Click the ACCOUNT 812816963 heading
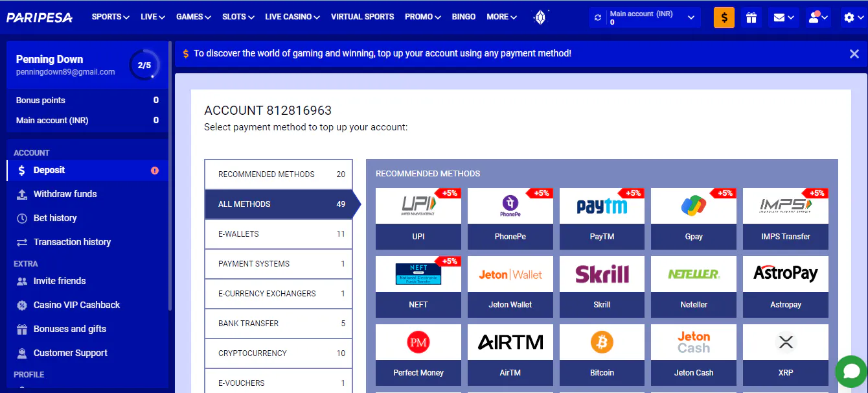The image size is (868, 393). pos(268,110)
